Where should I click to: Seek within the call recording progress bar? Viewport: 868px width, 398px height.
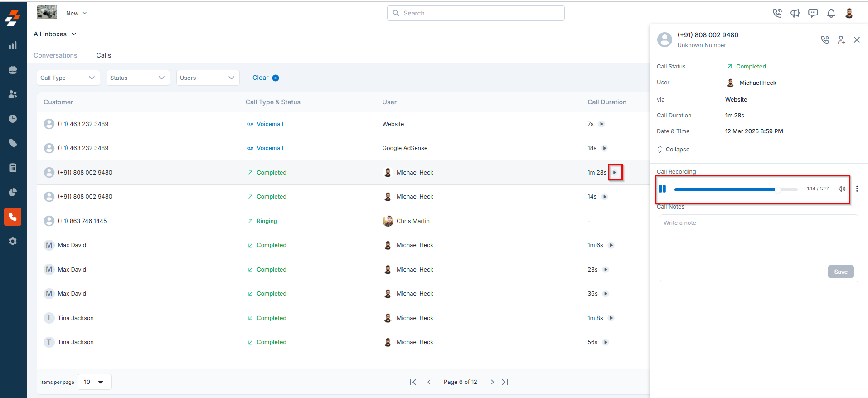tap(736, 189)
